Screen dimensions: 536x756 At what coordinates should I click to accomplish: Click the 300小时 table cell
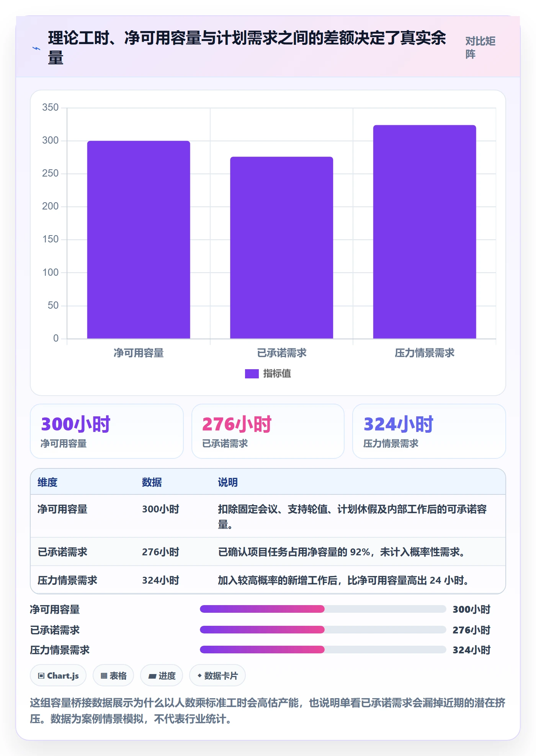point(160,509)
